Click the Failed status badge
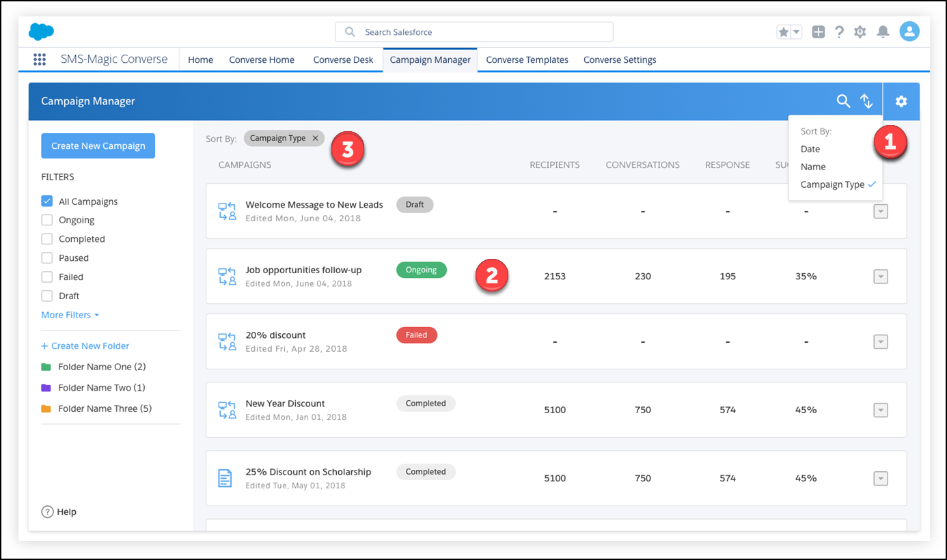The width and height of the screenshot is (947, 560). pos(416,335)
